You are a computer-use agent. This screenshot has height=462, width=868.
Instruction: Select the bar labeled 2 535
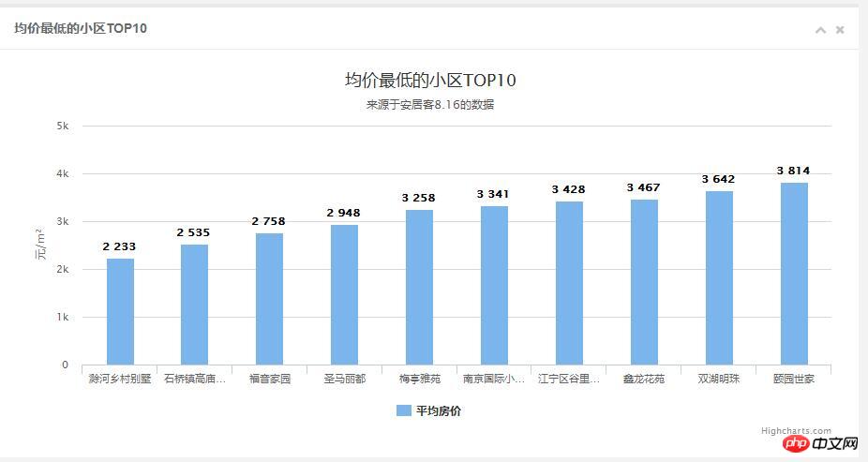(x=194, y=305)
